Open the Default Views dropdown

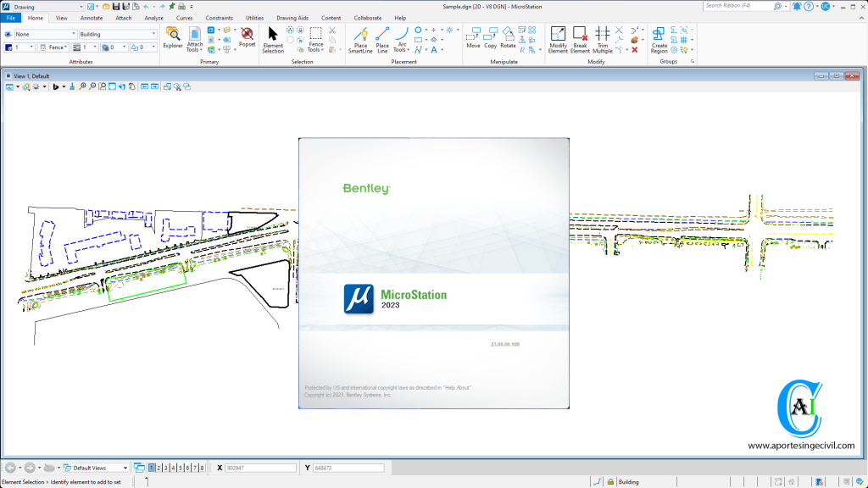[x=97, y=468]
